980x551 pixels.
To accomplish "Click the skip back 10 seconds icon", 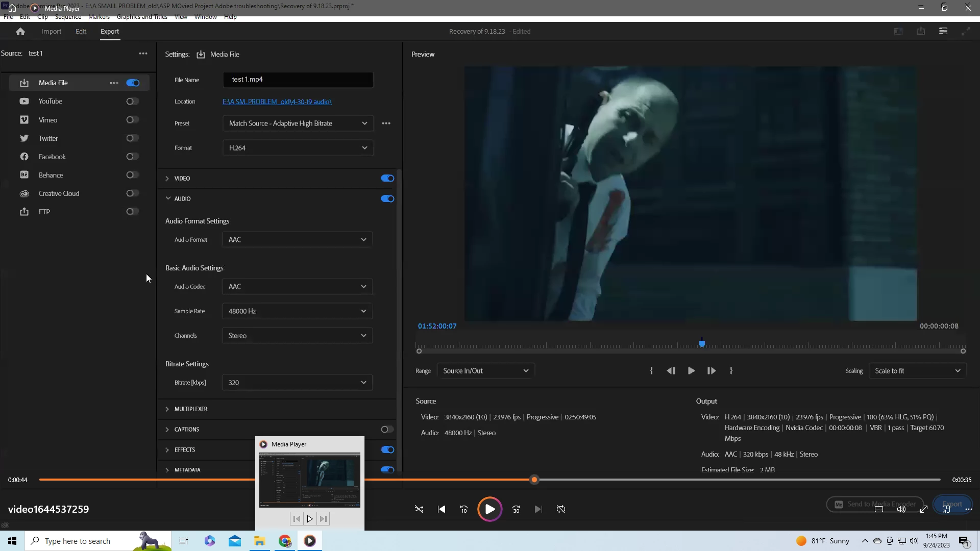I will click(x=464, y=509).
